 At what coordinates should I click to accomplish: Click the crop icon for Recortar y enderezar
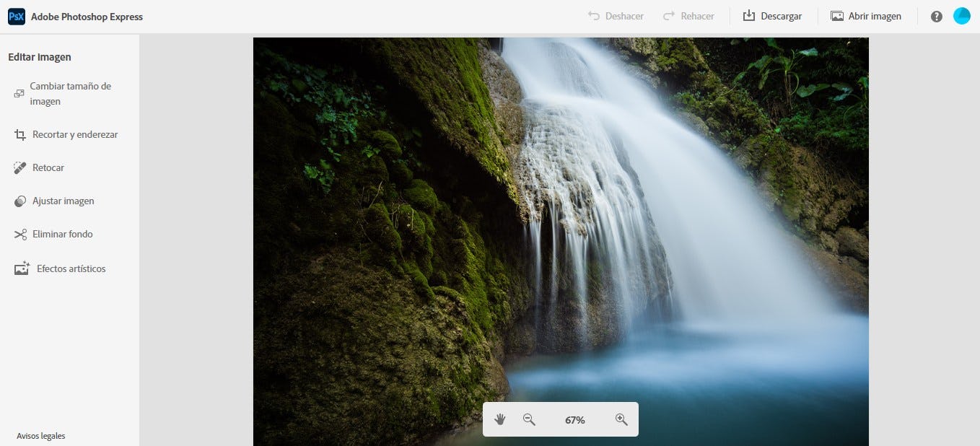(x=20, y=135)
